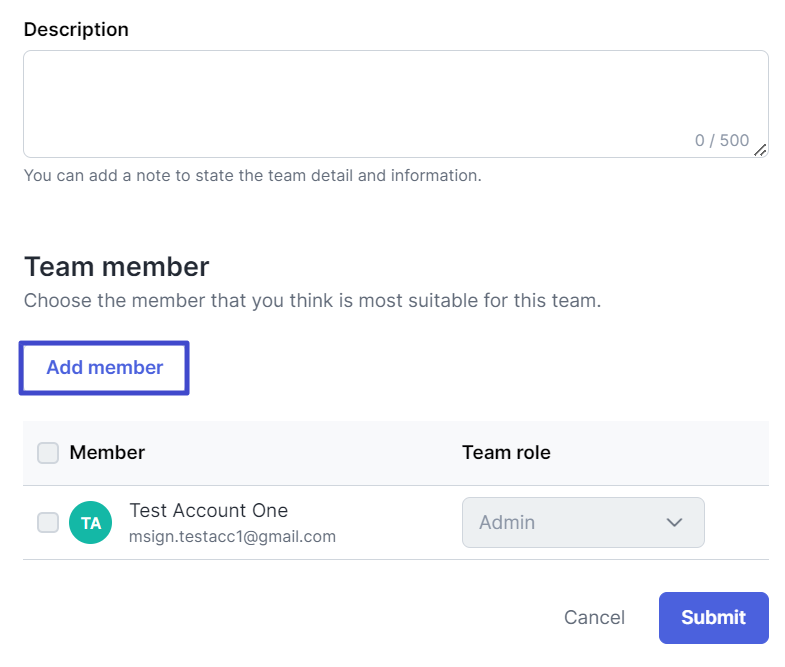Click the Add member button
This screenshot has width=785, height=667.
point(104,368)
